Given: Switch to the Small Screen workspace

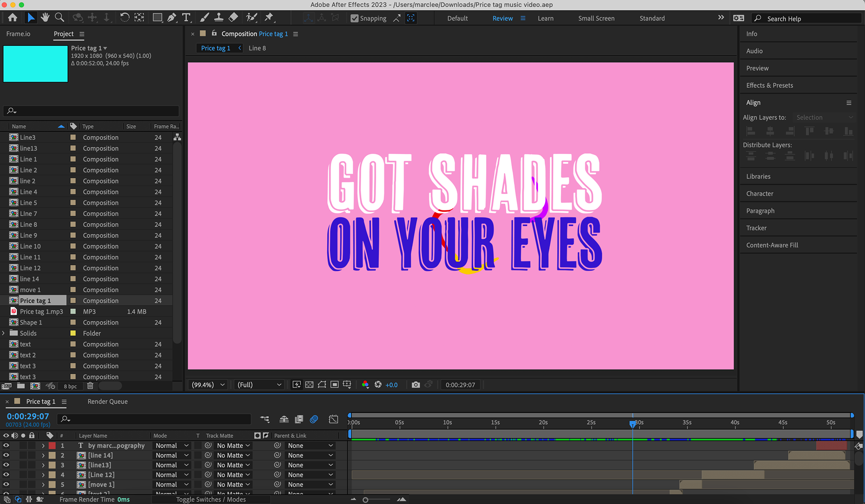Looking at the screenshot, I should click(596, 18).
